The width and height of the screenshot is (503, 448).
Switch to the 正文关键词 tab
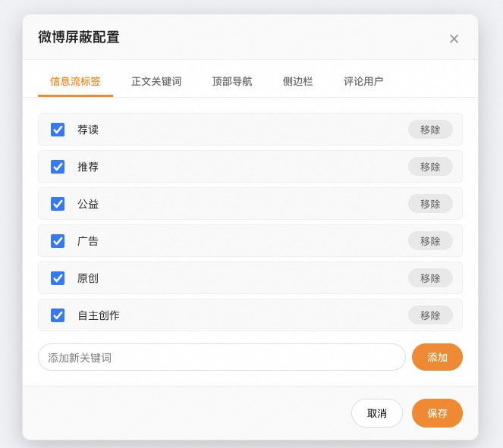[156, 81]
